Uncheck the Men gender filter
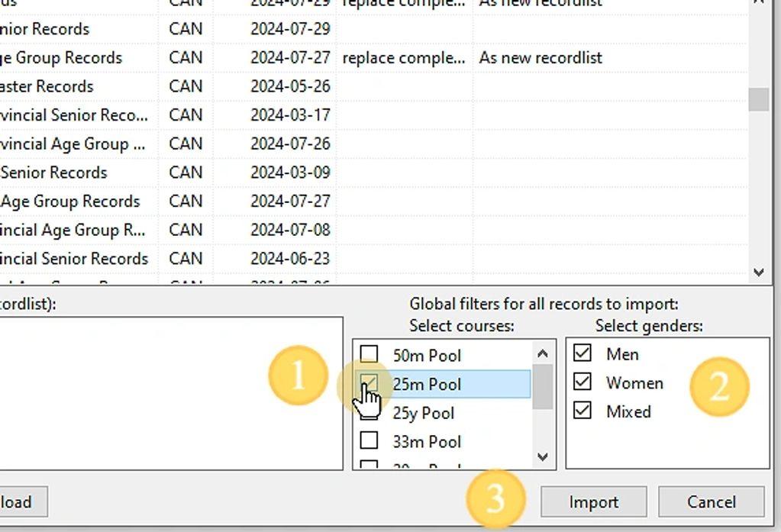The width and height of the screenshot is (781, 532). [x=583, y=353]
